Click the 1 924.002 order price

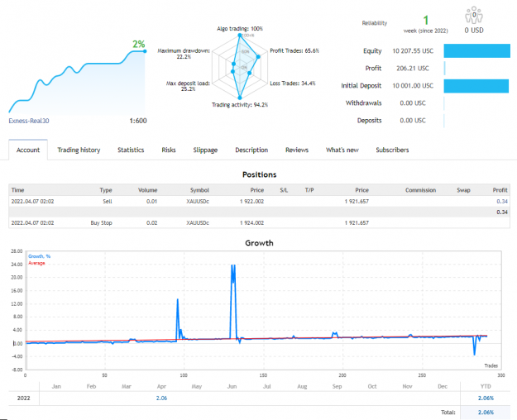252,223
